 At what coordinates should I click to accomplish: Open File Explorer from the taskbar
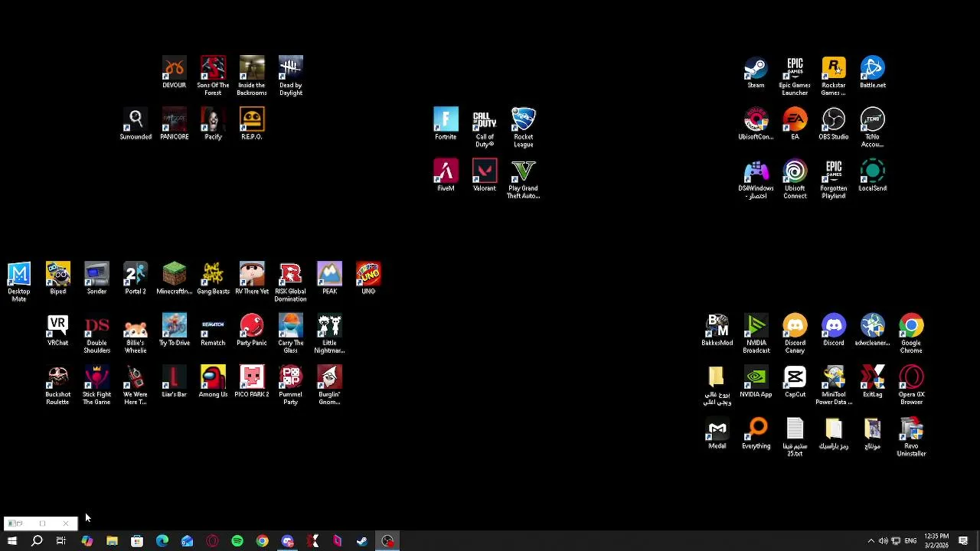pyautogui.click(x=112, y=541)
